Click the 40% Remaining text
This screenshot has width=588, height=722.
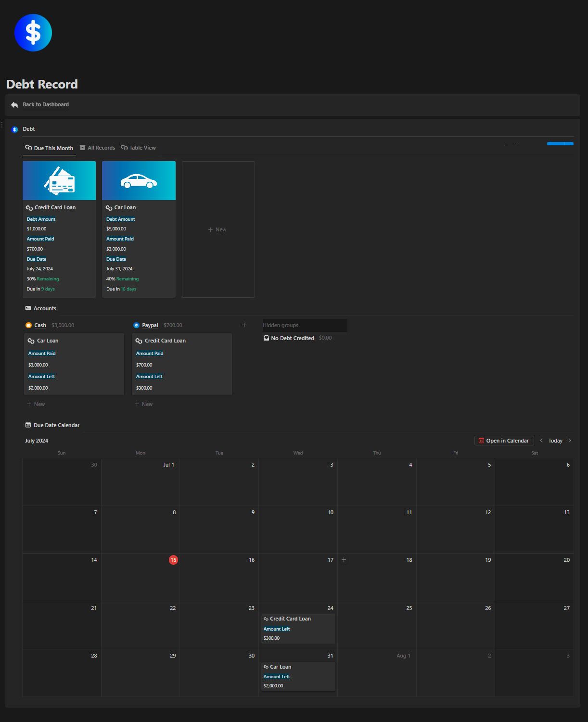(x=122, y=279)
